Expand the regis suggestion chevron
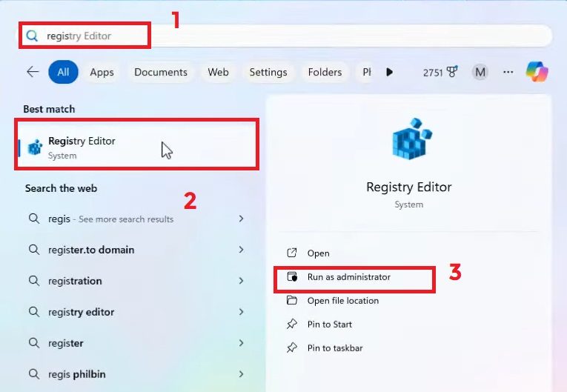This screenshot has width=567, height=392. [241, 219]
